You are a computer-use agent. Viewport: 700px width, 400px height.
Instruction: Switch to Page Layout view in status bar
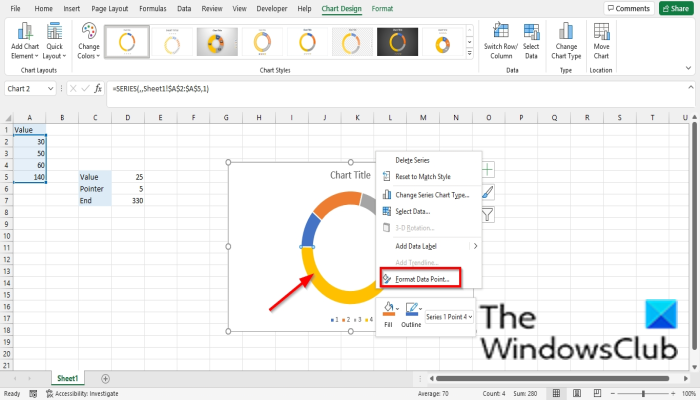tap(577, 393)
